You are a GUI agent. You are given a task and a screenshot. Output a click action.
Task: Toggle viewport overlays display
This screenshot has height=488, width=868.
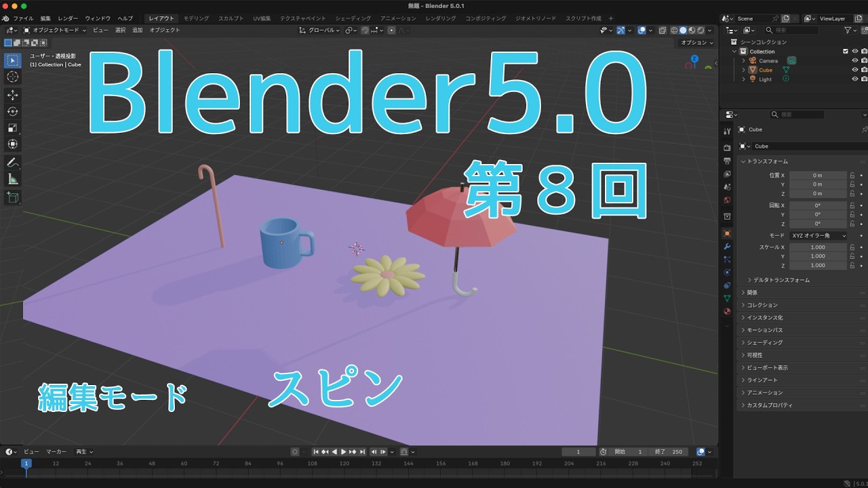click(x=642, y=30)
